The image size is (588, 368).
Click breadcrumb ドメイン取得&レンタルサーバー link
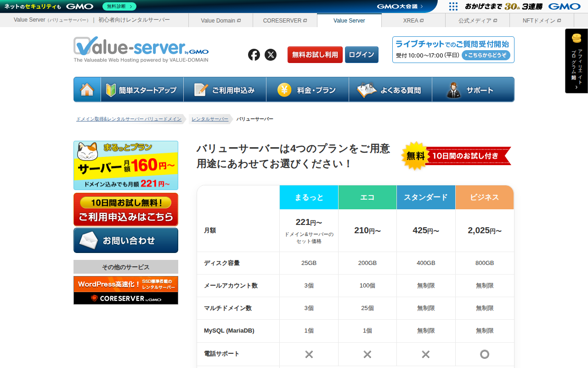pyautogui.click(x=129, y=119)
